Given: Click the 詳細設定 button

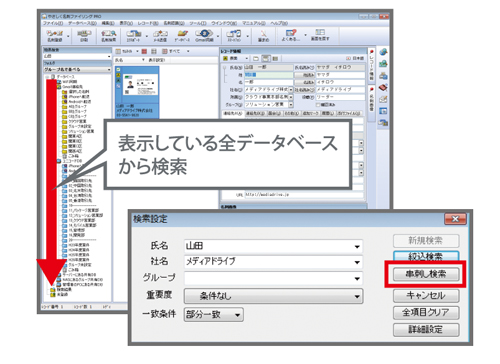Looking at the screenshot, I should click(x=426, y=330).
